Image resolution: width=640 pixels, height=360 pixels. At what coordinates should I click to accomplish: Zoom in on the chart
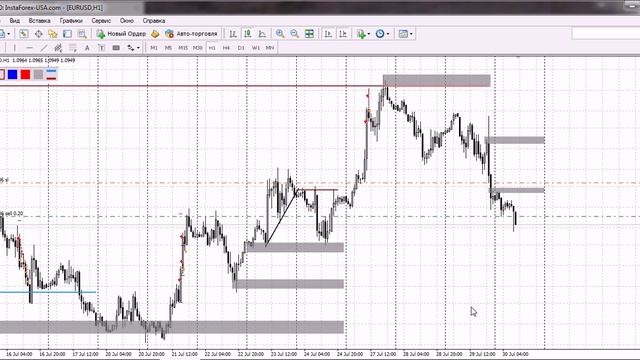[280, 34]
